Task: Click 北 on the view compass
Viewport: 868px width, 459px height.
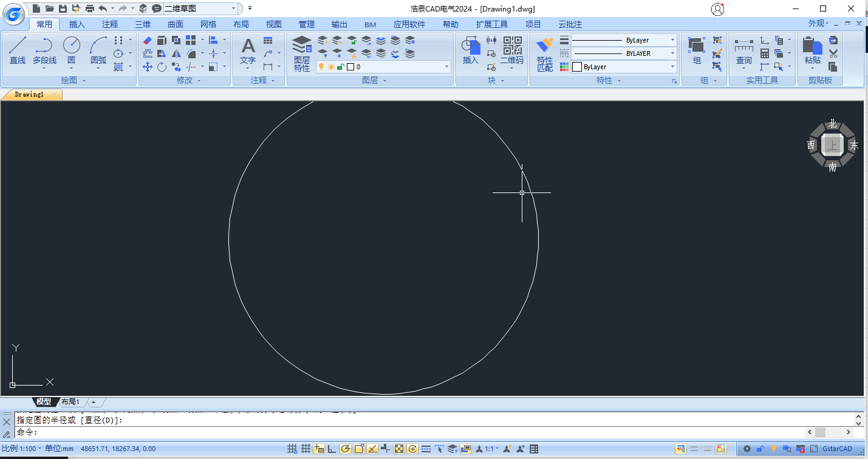Action: (x=832, y=124)
